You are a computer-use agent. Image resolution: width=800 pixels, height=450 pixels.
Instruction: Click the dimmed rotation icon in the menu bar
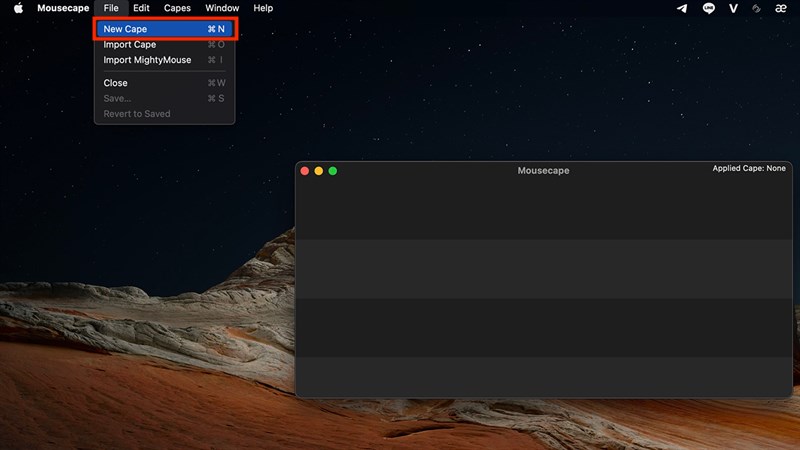point(757,8)
